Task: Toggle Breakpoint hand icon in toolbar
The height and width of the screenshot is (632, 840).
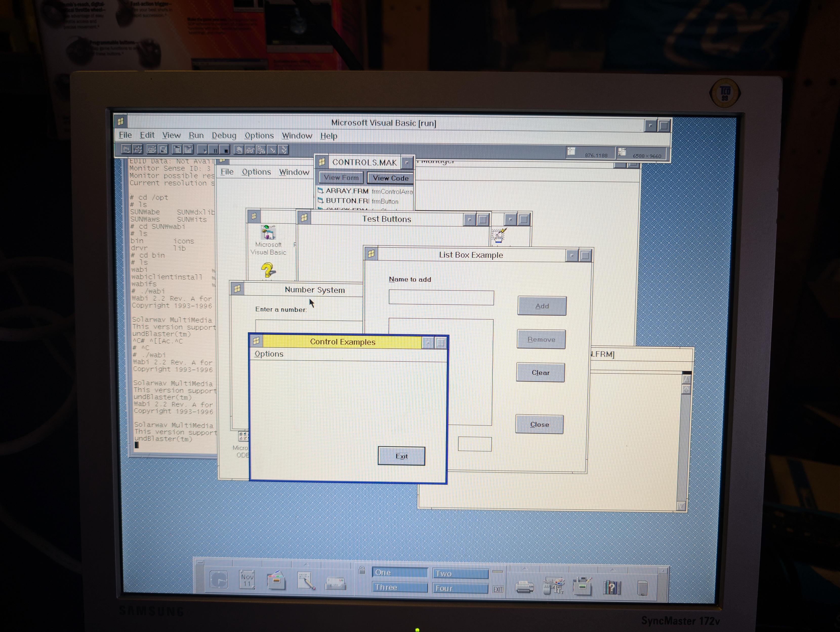Action: pos(238,150)
